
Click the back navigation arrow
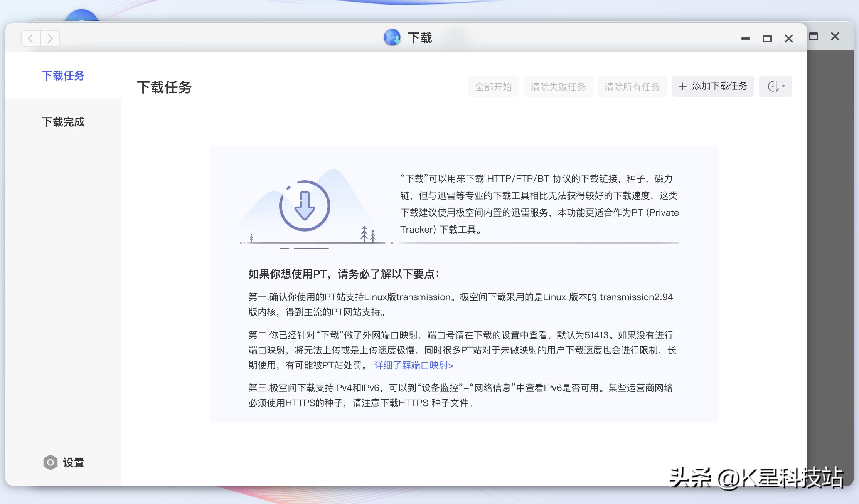pyautogui.click(x=30, y=39)
